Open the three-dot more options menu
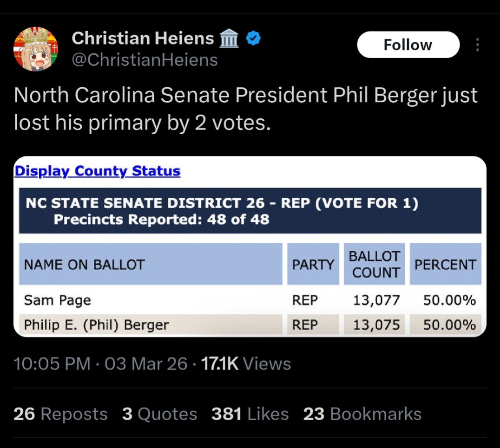Image resolution: width=500 pixels, height=448 pixels. point(477,45)
